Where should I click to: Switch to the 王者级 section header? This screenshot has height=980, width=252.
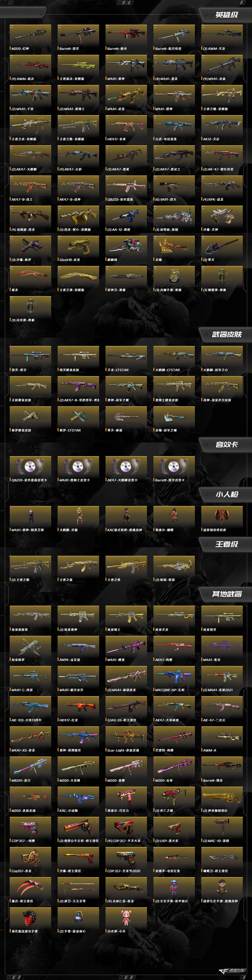click(x=227, y=544)
